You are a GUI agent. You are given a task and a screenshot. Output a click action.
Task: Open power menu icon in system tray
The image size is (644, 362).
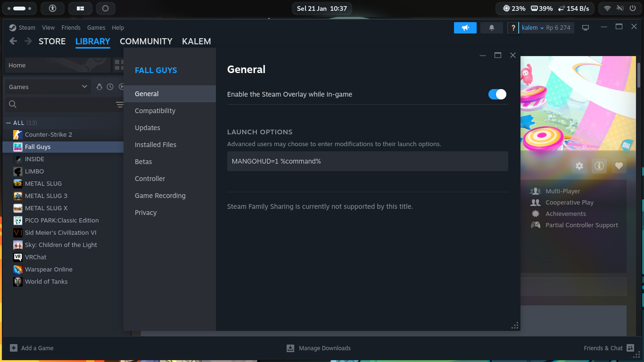(633, 8)
